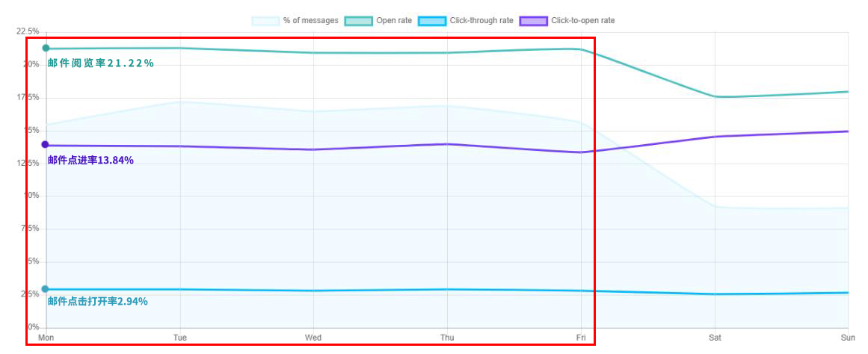Select the purple Click-to-open marker on Monday

[x=45, y=144]
